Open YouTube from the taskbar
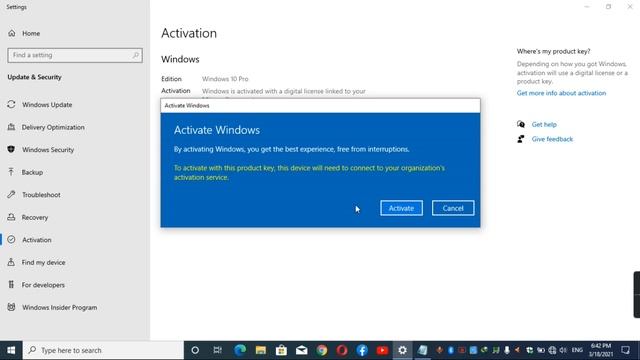The image size is (640, 360). tap(382, 350)
